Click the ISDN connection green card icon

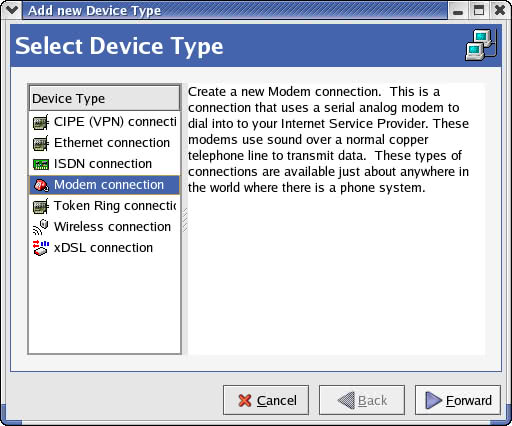(x=41, y=164)
